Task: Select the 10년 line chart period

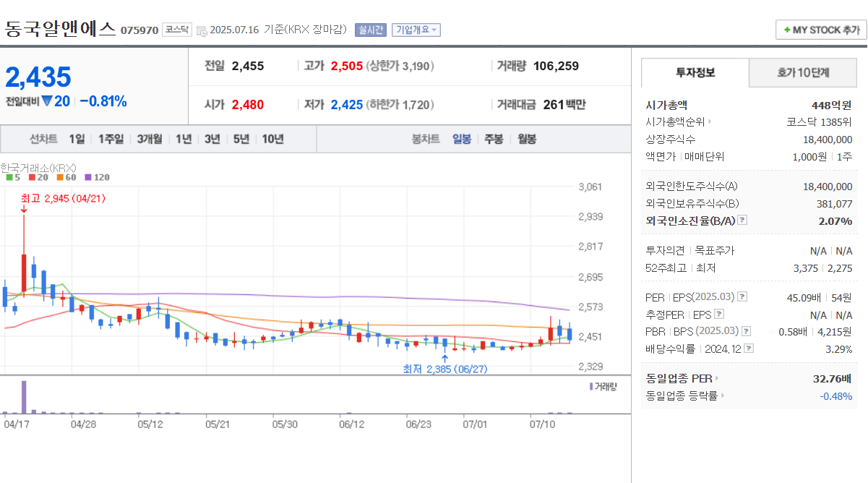Action: pos(273,139)
